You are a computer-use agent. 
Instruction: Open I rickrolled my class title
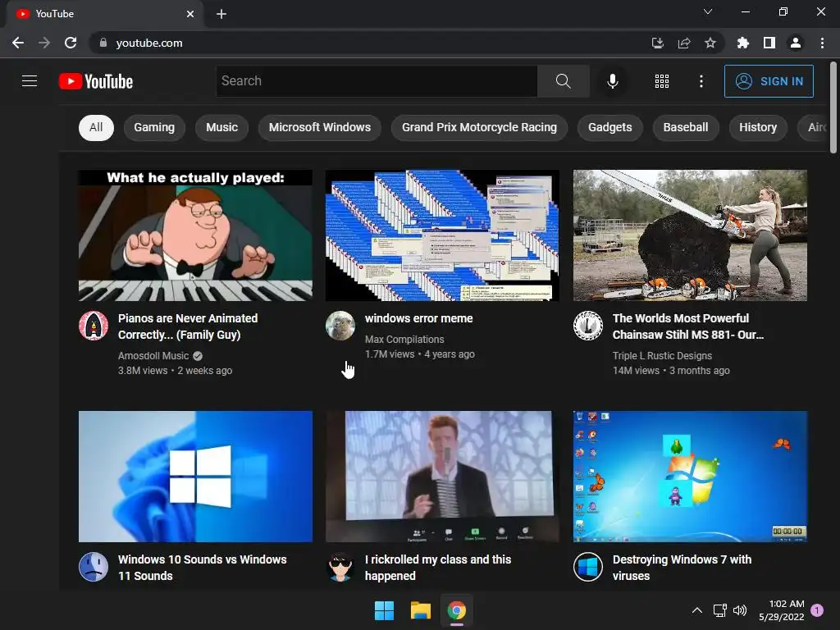tap(438, 568)
